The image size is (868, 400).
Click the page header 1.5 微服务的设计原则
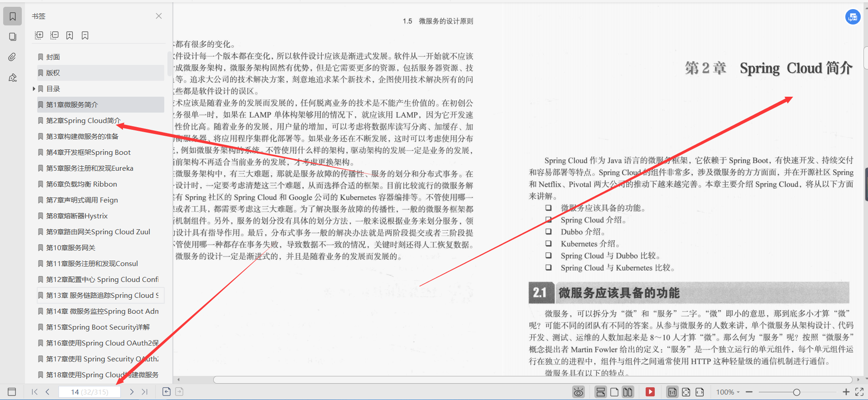point(438,21)
